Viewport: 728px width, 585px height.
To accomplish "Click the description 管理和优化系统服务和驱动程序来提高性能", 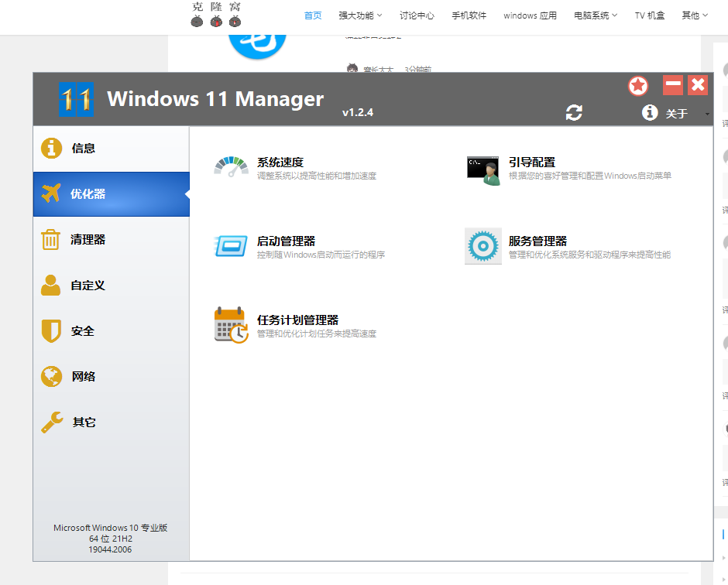I will click(589, 255).
